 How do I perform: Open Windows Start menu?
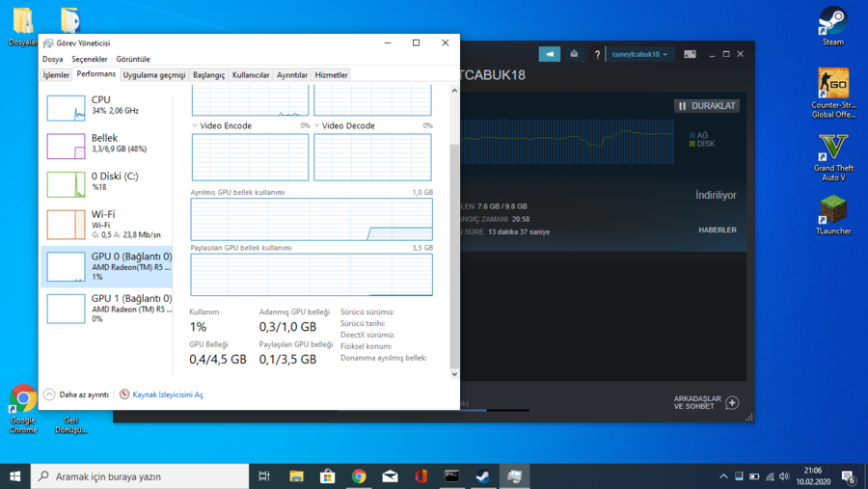(14, 476)
